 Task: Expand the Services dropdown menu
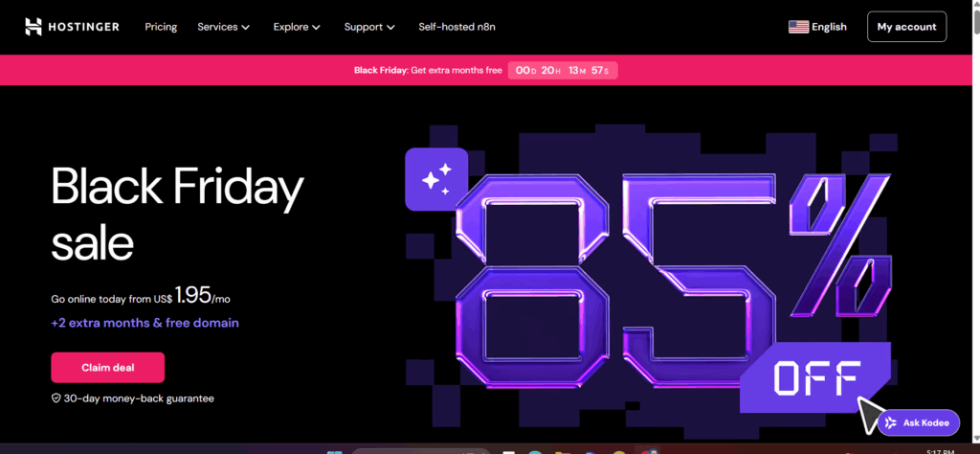point(223,27)
